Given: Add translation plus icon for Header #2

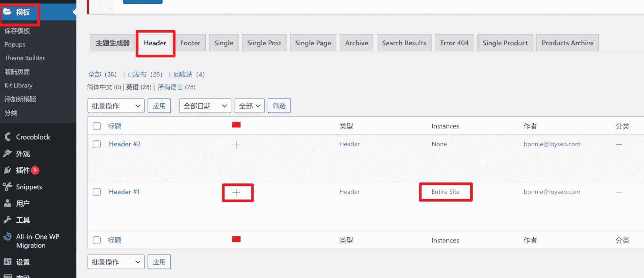Looking at the screenshot, I should [x=236, y=145].
